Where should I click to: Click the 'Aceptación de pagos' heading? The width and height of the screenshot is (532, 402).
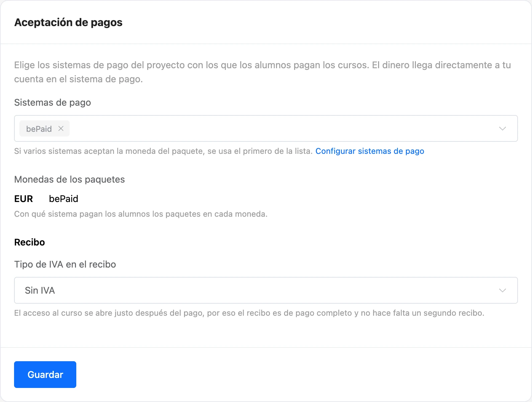[x=68, y=22]
